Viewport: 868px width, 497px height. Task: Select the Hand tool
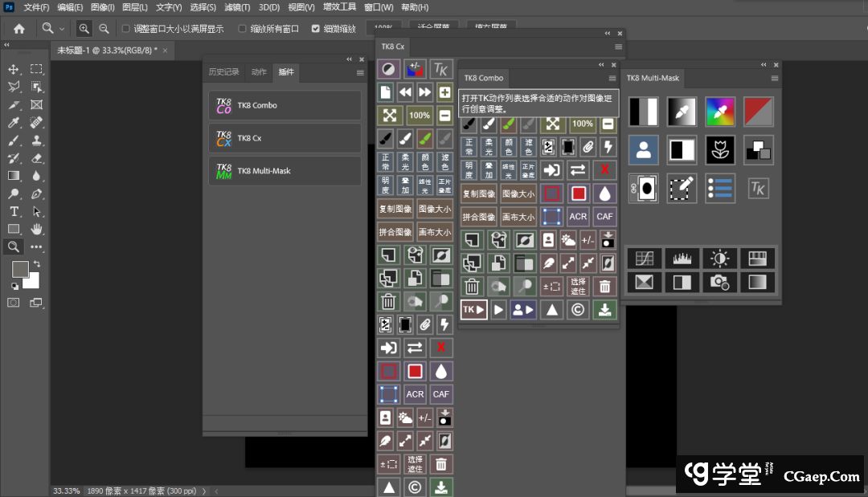coord(36,230)
